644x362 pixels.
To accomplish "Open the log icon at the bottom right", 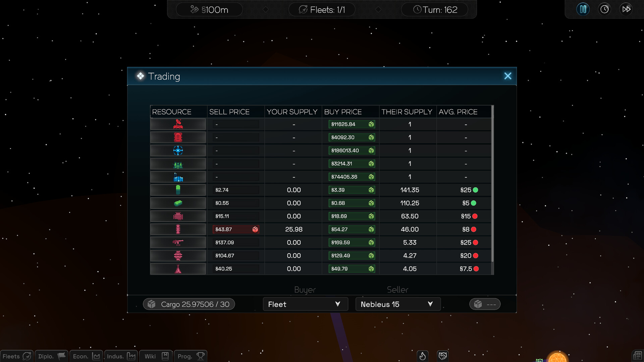I will pyautogui.click(x=637, y=356).
